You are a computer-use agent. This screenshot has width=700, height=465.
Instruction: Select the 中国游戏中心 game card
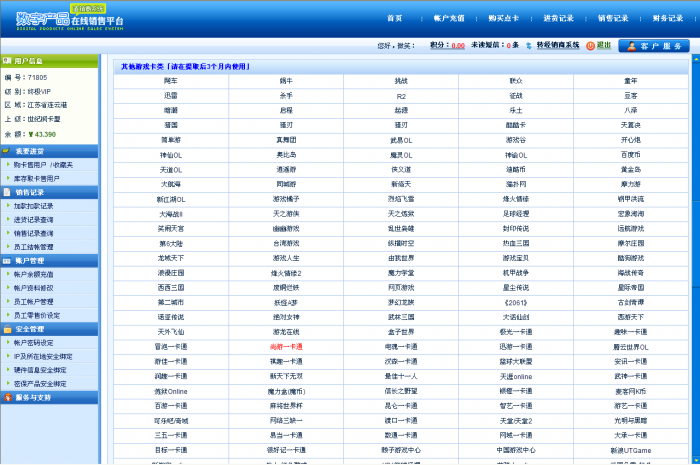tap(516, 450)
